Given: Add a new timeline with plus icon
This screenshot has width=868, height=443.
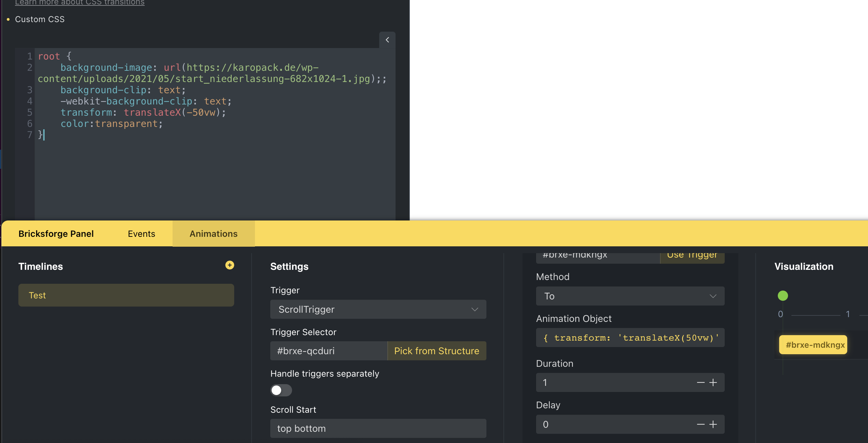Looking at the screenshot, I should pos(230,265).
